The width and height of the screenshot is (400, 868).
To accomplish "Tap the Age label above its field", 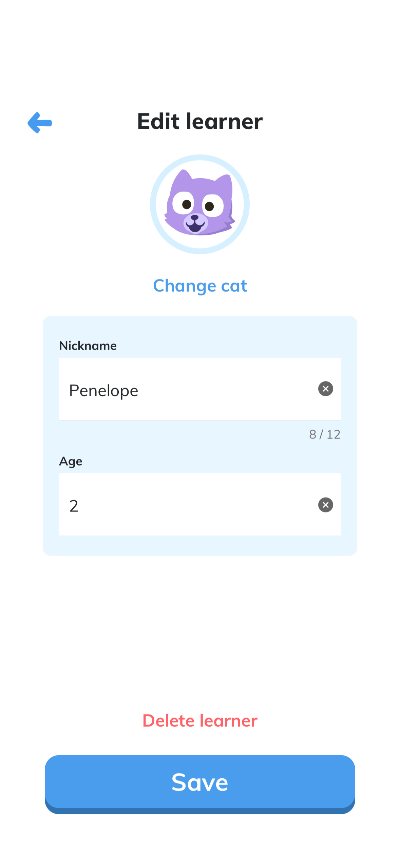I will pyautogui.click(x=71, y=461).
